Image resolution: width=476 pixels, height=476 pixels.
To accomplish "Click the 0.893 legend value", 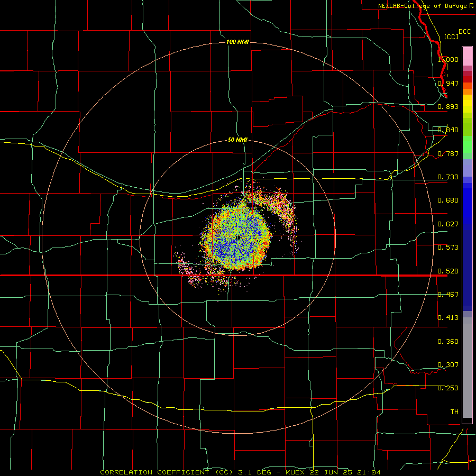I will [448, 106].
